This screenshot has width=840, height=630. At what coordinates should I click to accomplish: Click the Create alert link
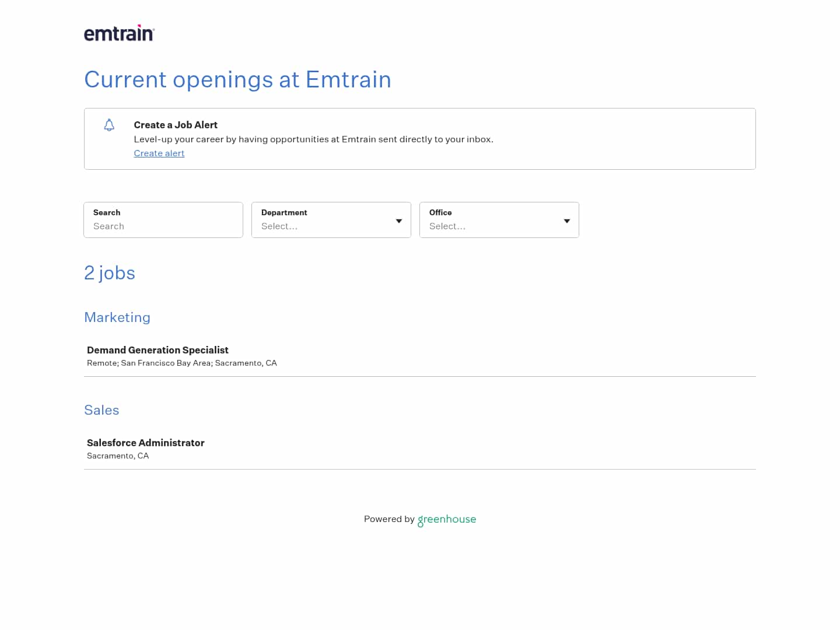pos(159,153)
